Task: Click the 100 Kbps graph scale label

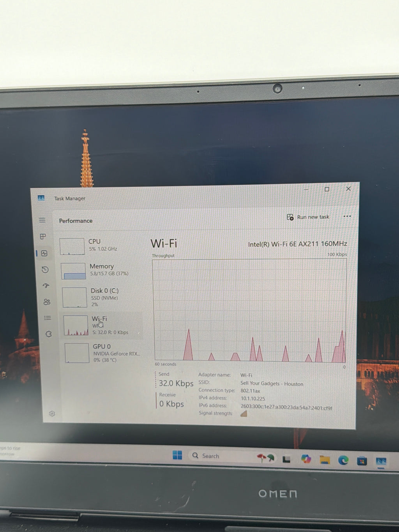Action: pyautogui.click(x=337, y=255)
